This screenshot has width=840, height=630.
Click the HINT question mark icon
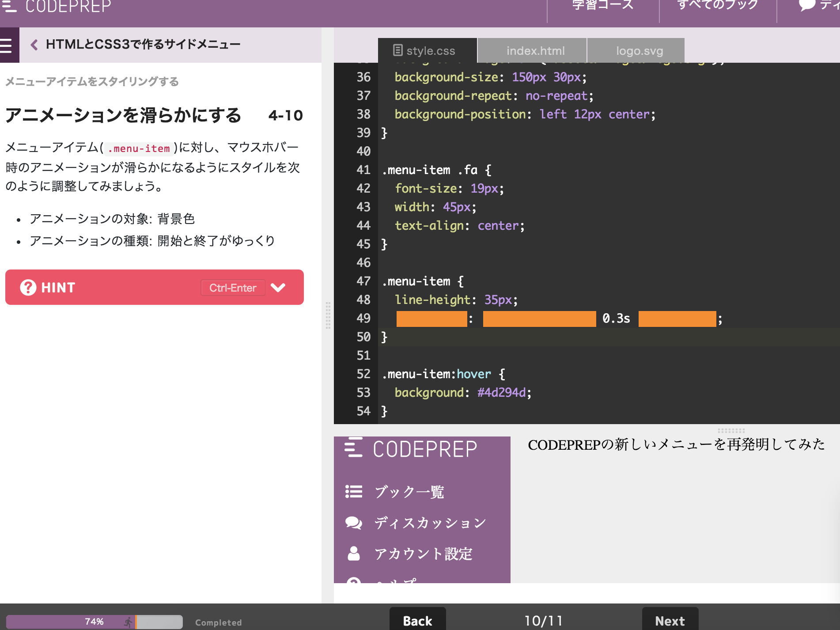(x=28, y=287)
